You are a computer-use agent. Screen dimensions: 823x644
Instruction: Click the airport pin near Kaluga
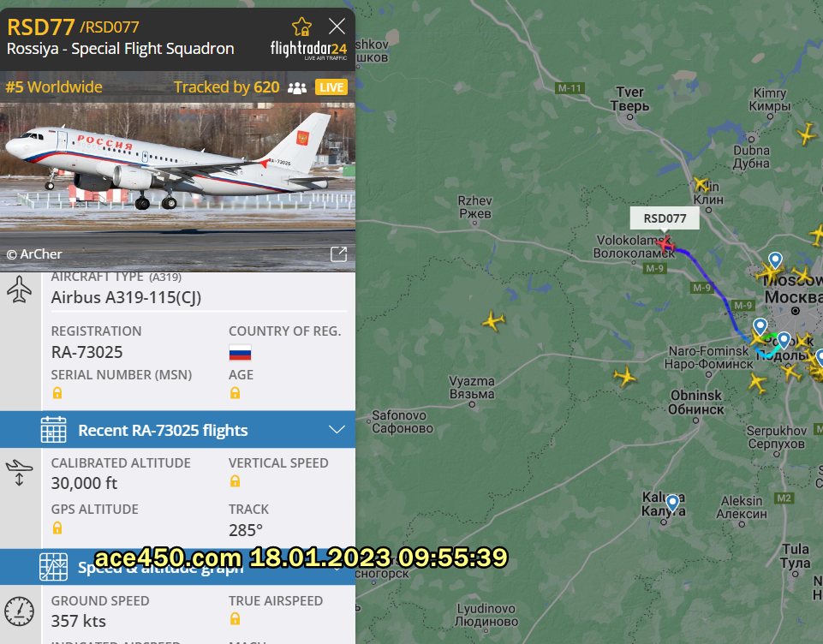672,503
